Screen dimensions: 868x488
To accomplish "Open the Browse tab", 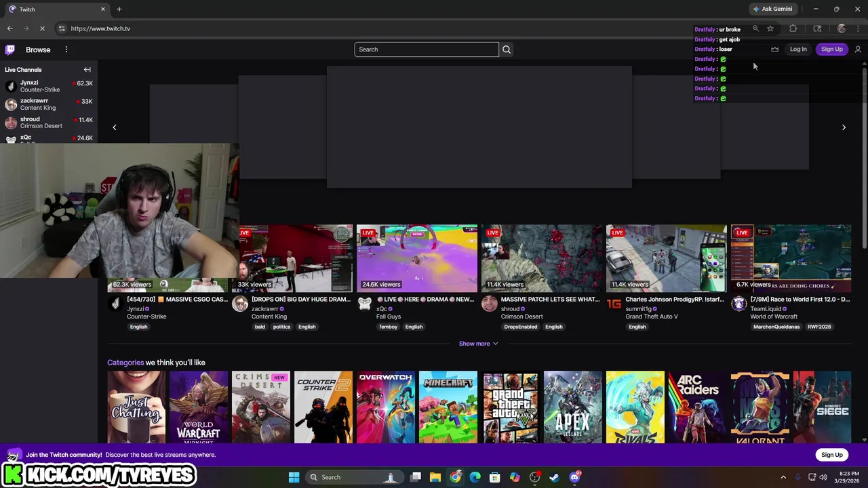I will pos(38,49).
